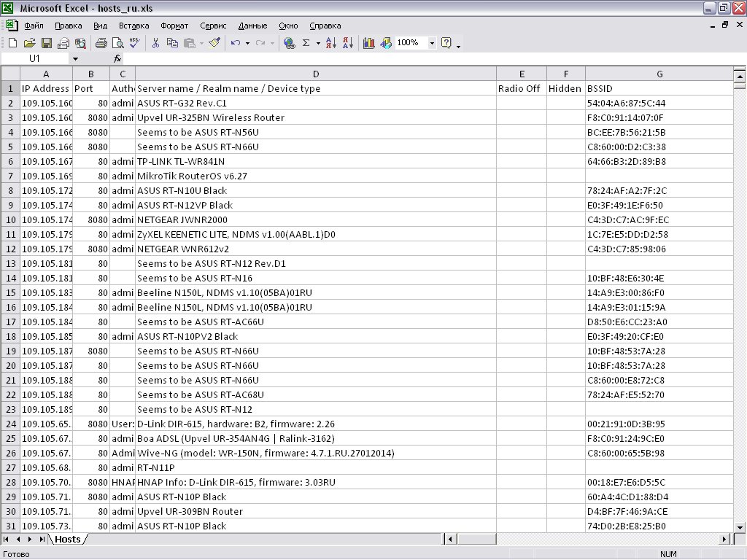
Task: Open the Name Box dropdown arrow
Action: pos(75,58)
